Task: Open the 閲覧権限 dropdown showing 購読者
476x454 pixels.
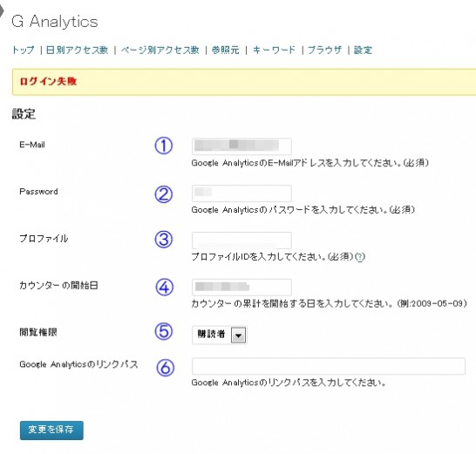Action: [220, 335]
